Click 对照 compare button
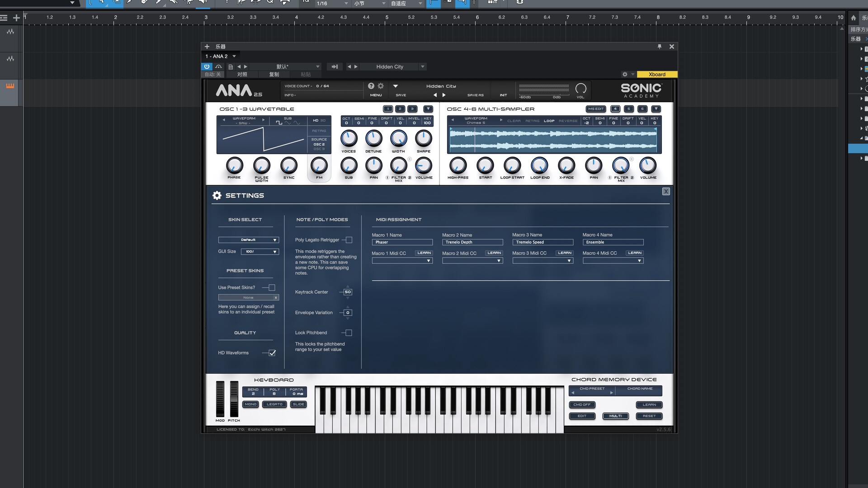Screen dimensions: 868x488 242,75
